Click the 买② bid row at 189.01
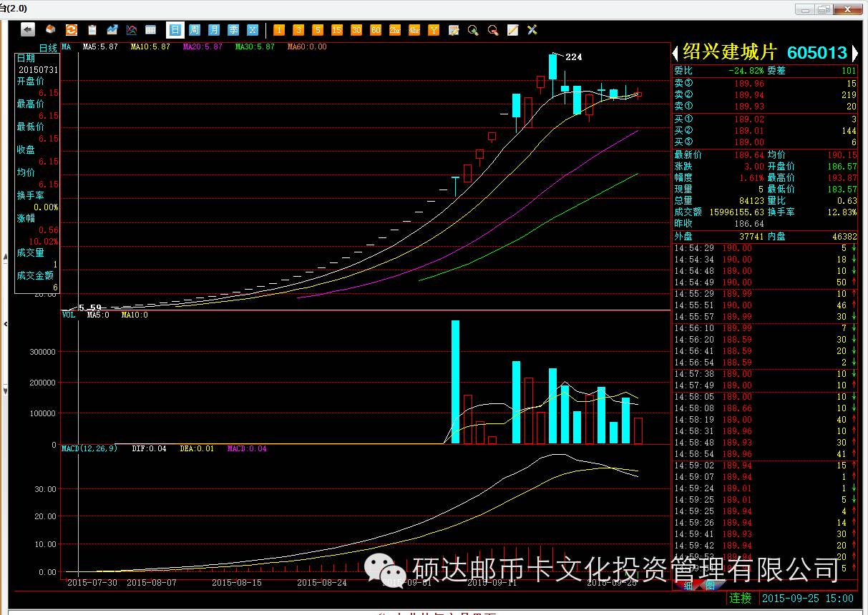This screenshot has height=615, width=868. pyautogui.click(x=765, y=131)
